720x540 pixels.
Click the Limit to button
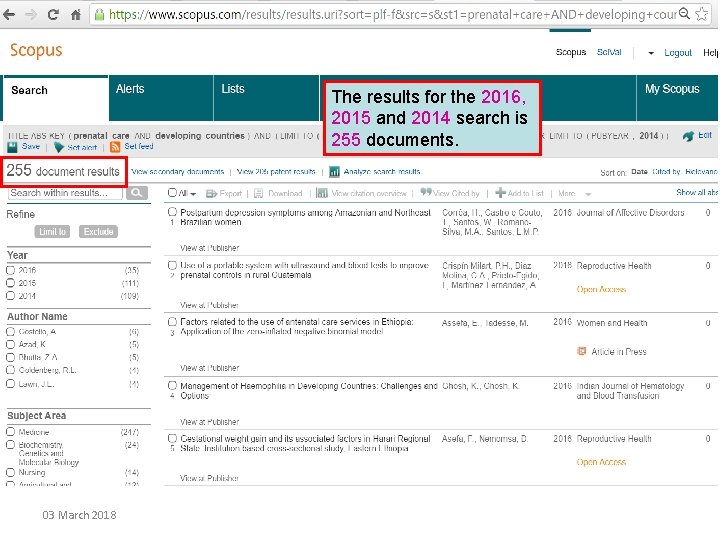(52, 231)
